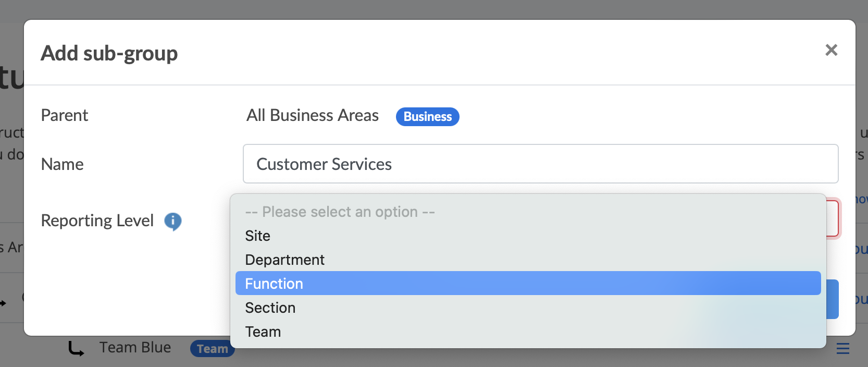Click the Name field label
Image resolution: width=868 pixels, height=367 pixels.
tap(63, 165)
